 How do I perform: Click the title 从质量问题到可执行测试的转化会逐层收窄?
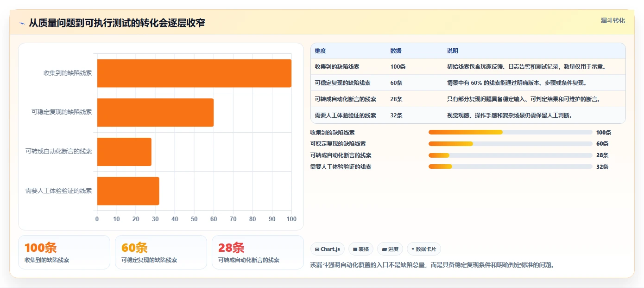[117, 23]
